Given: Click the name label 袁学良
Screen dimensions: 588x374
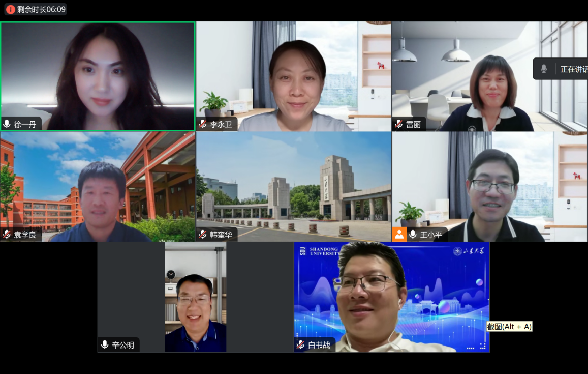Looking at the screenshot, I should [25, 235].
